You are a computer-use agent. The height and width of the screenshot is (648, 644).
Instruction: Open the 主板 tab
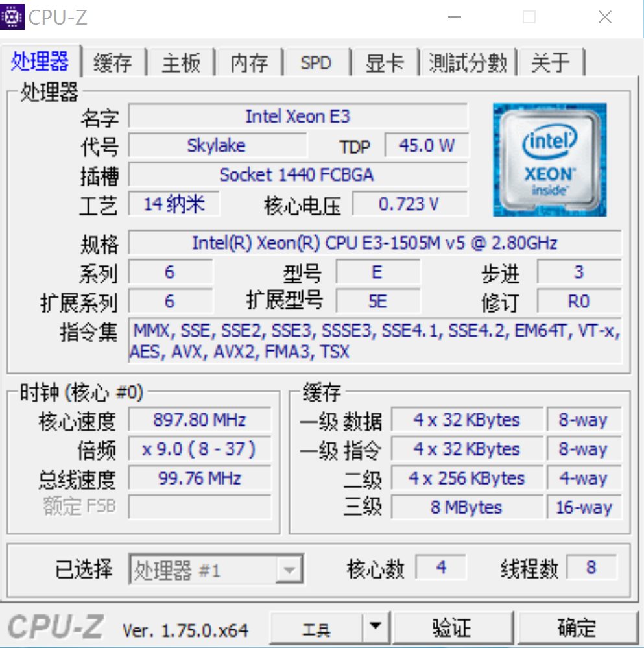[182, 63]
